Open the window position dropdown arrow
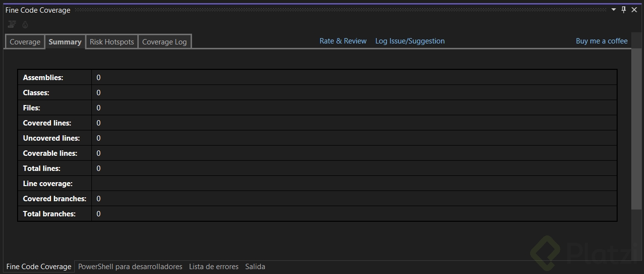 (614, 10)
